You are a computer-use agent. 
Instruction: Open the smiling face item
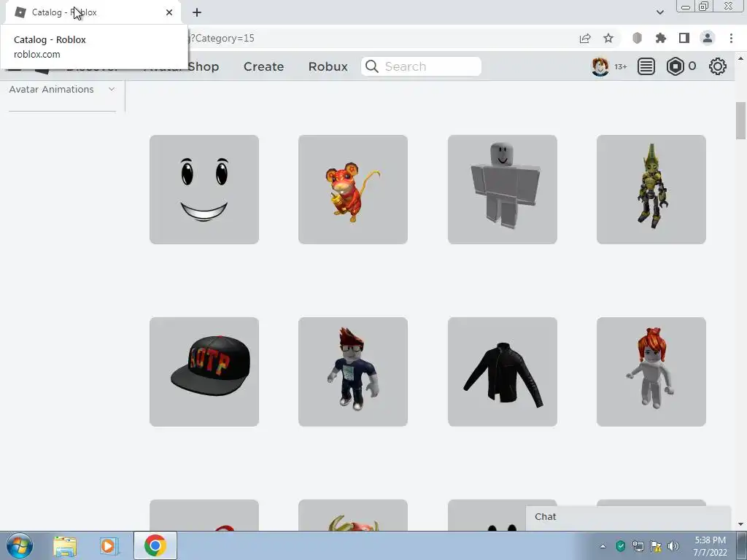tap(204, 190)
